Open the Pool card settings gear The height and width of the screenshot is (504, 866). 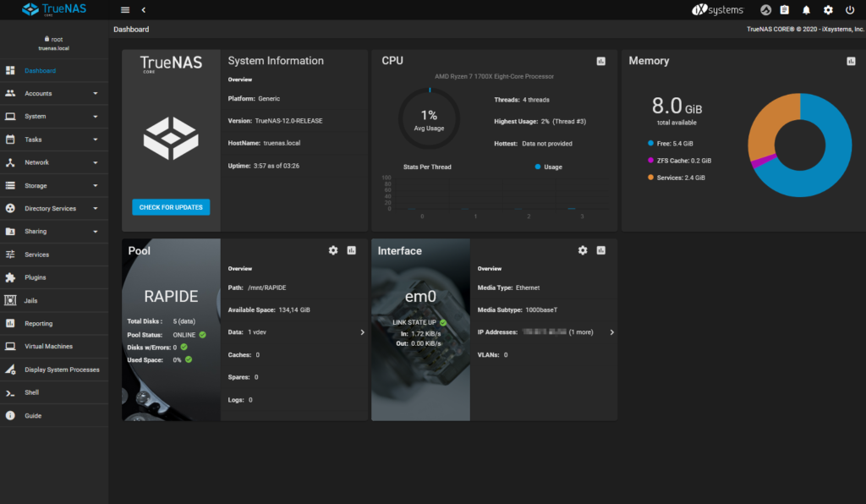tap(333, 250)
